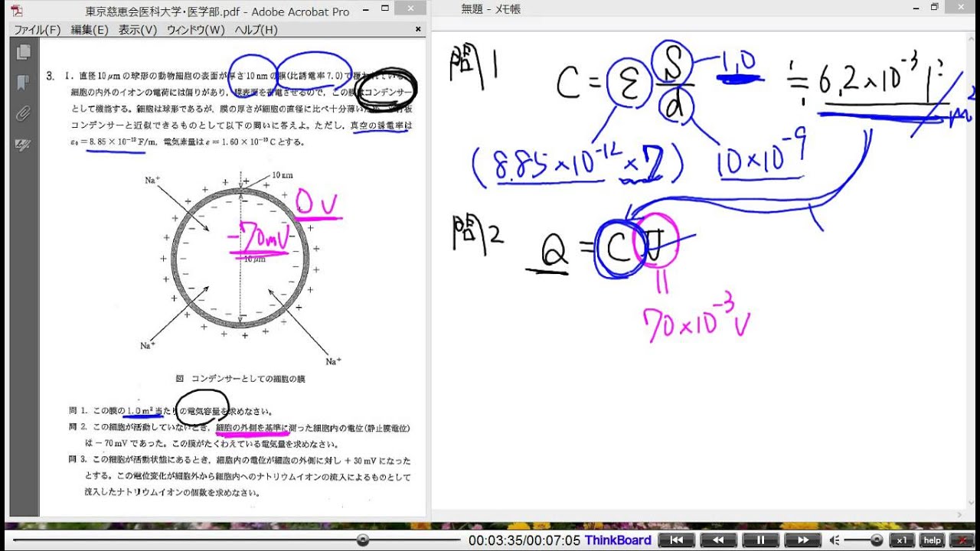Pause the ThinkBoard playback
980x551 pixels.
click(x=761, y=540)
